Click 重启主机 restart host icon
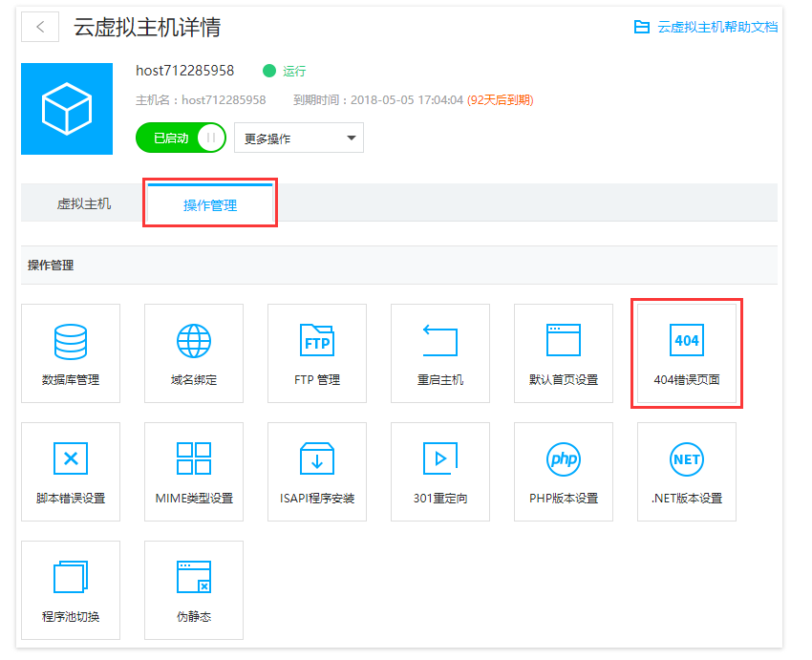 [x=440, y=341]
